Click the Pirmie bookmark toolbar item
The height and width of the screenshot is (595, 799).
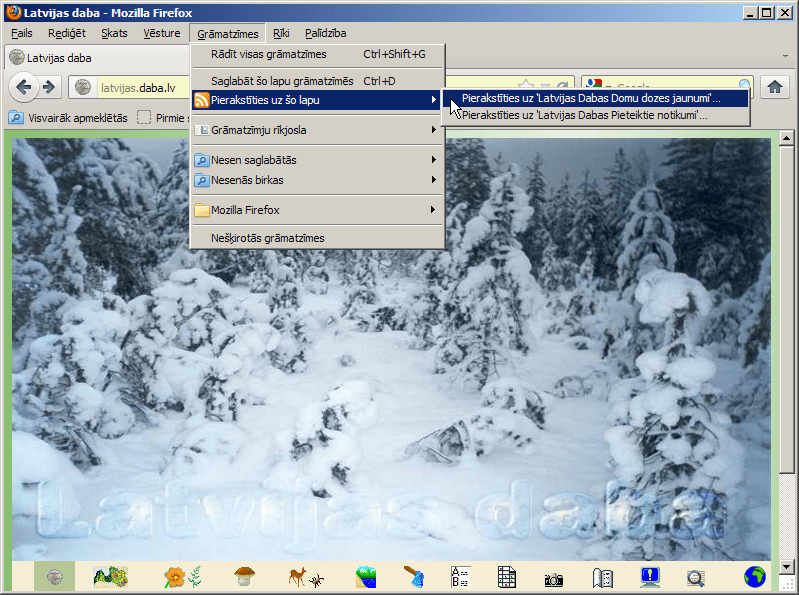(x=163, y=118)
